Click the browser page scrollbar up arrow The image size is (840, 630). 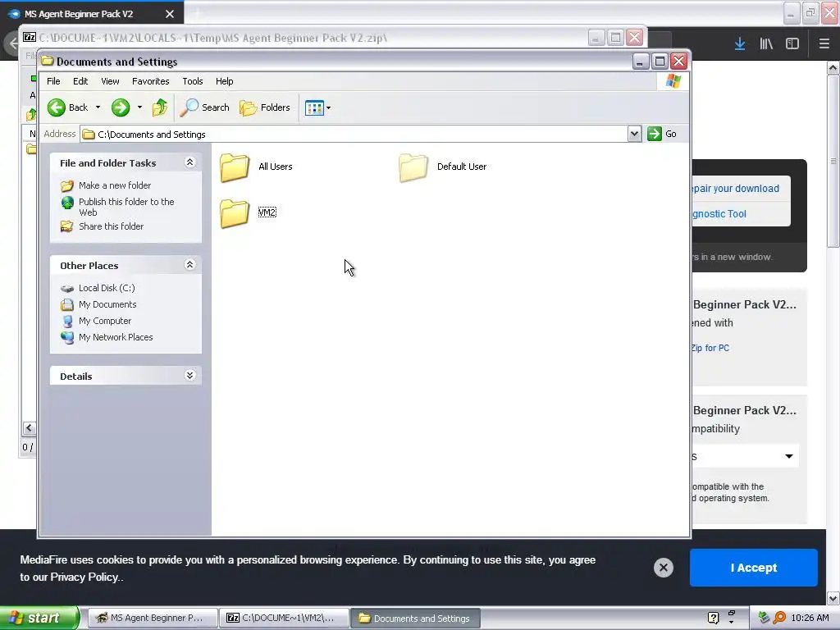[833, 67]
